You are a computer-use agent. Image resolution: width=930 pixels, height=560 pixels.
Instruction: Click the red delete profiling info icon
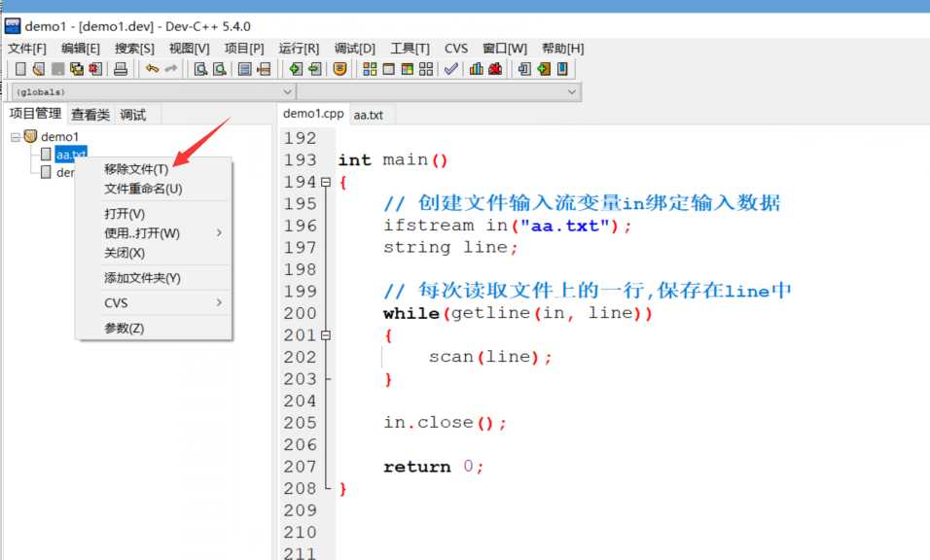(494, 69)
